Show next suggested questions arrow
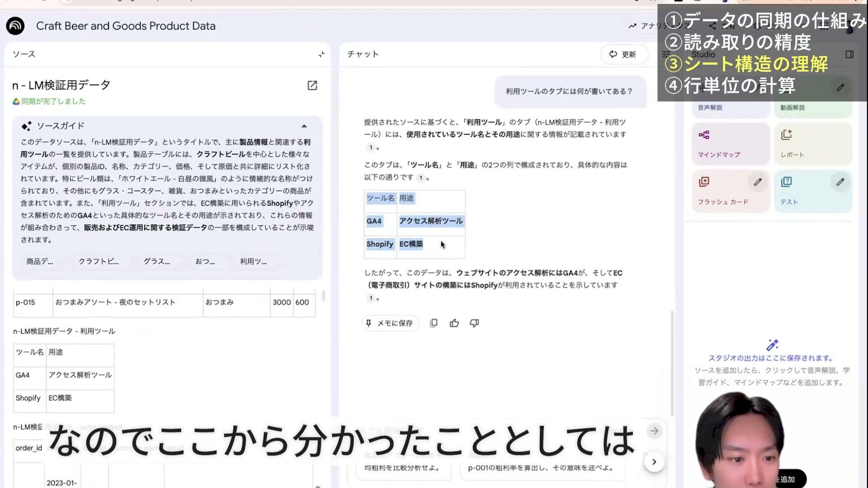This screenshot has height=488, width=868. tap(654, 462)
